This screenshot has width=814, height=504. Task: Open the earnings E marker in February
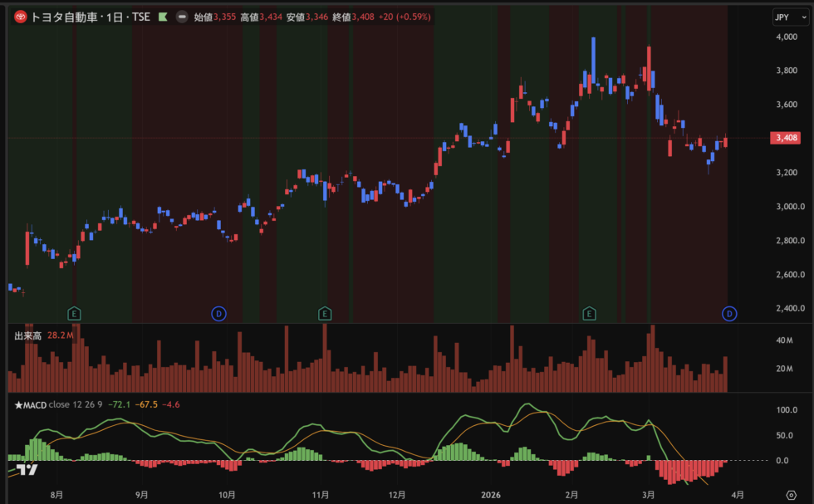[x=589, y=313]
